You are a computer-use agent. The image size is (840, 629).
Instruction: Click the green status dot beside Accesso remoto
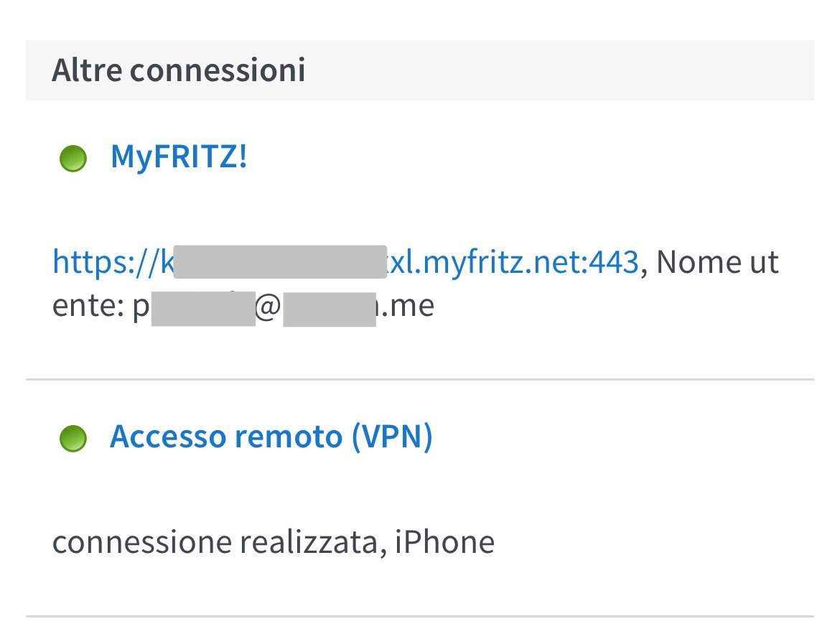tap(73, 439)
